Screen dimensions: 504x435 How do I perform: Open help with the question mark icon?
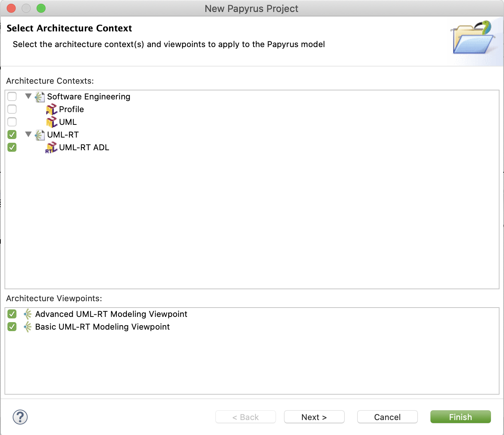pyautogui.click(x=20, y=417)
